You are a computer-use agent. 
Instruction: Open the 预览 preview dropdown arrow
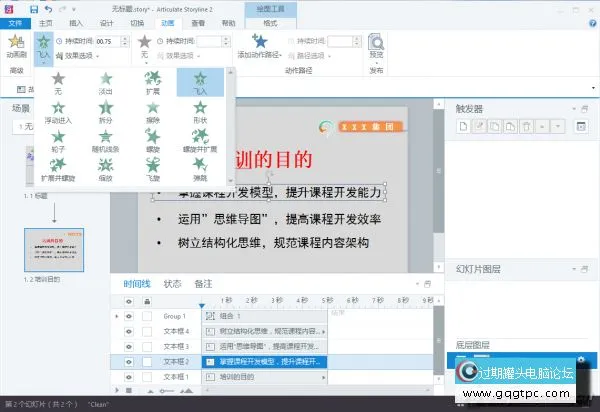(376, 63)
